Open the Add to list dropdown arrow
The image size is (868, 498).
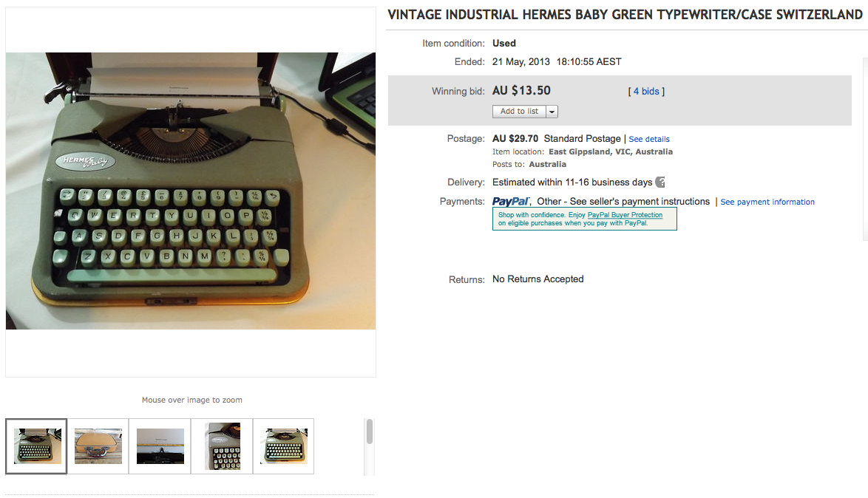(x=552, y=112)
